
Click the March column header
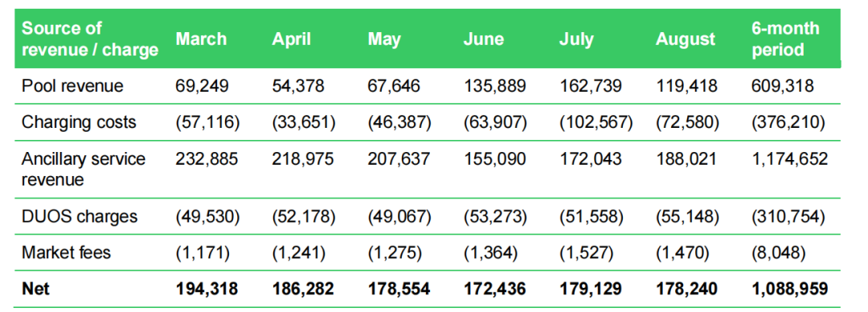coord(202,39)
